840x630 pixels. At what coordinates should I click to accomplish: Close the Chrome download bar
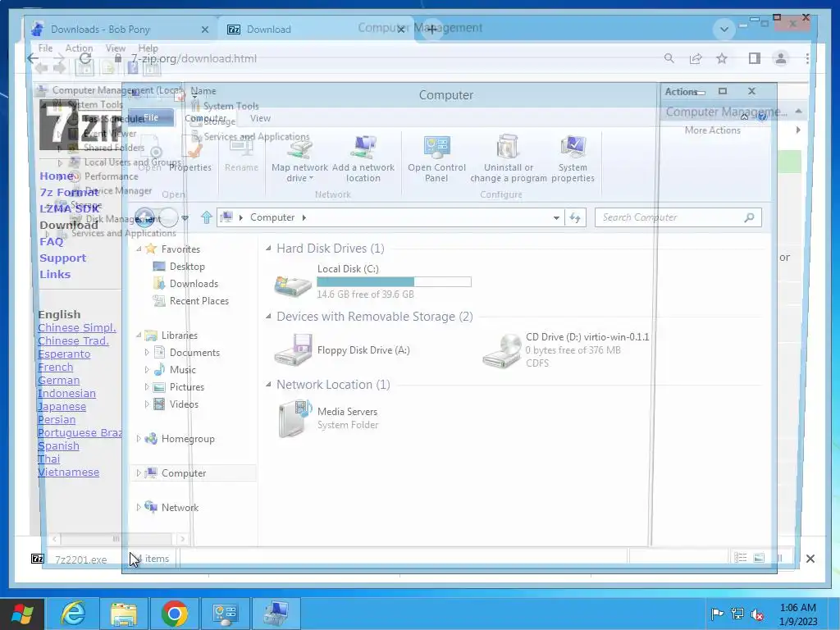(810, 559)
